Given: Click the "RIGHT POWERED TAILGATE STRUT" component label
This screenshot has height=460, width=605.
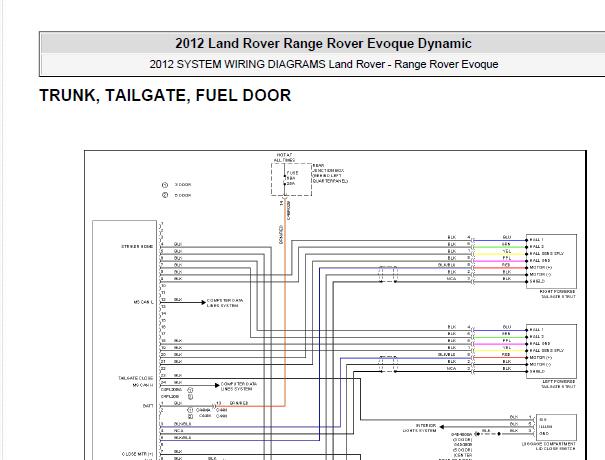Looking at the screenshot, I should 558,294.
